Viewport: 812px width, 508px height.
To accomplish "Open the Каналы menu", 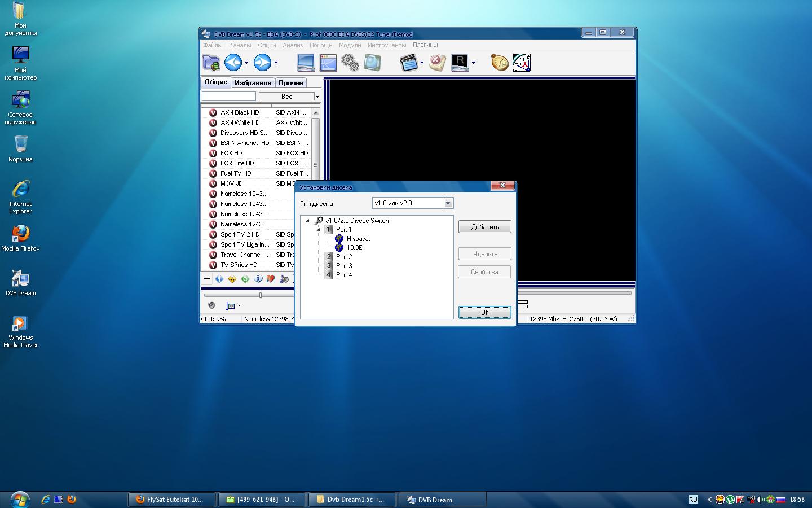I will pos(240,45).
